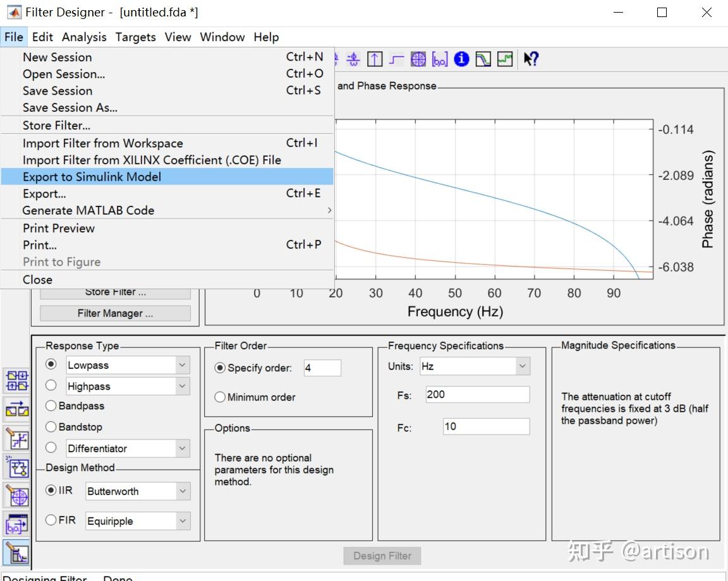Open the Window menu
Image resolution: width=728 pixels, height=581 pixels.
pyautogui.click(x=222, y=37)
